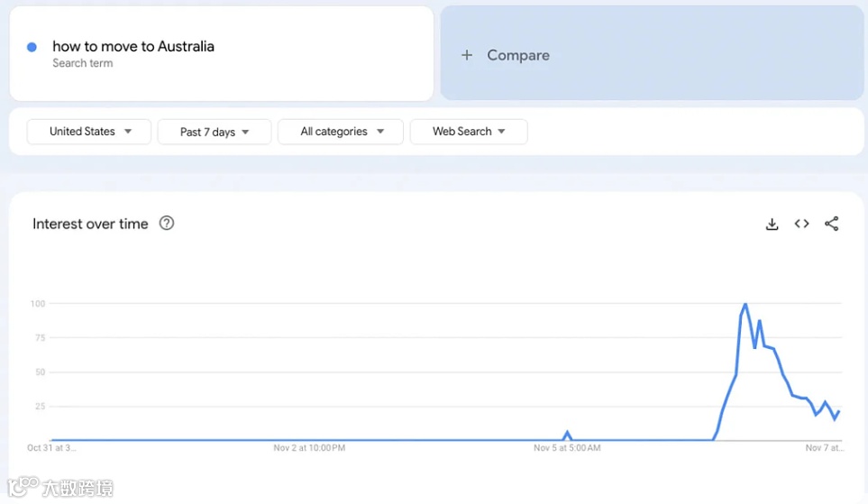Expand the Past 7 days time range
The width and height of the screenshot is (868, 504).
click(x=214, y=132)
